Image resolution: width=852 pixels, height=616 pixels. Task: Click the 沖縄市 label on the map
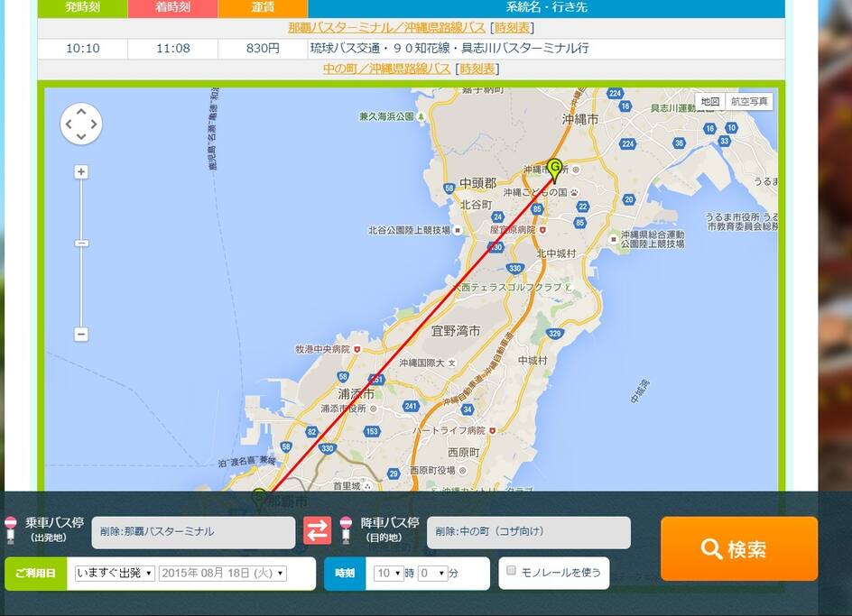pyautogui.click(x=580, y=119)
